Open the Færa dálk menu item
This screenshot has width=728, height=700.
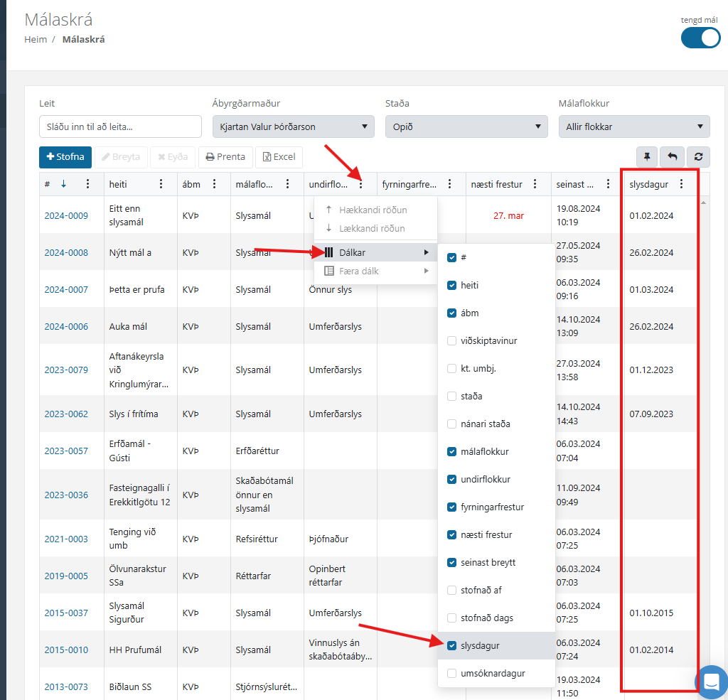pos(375,271)
